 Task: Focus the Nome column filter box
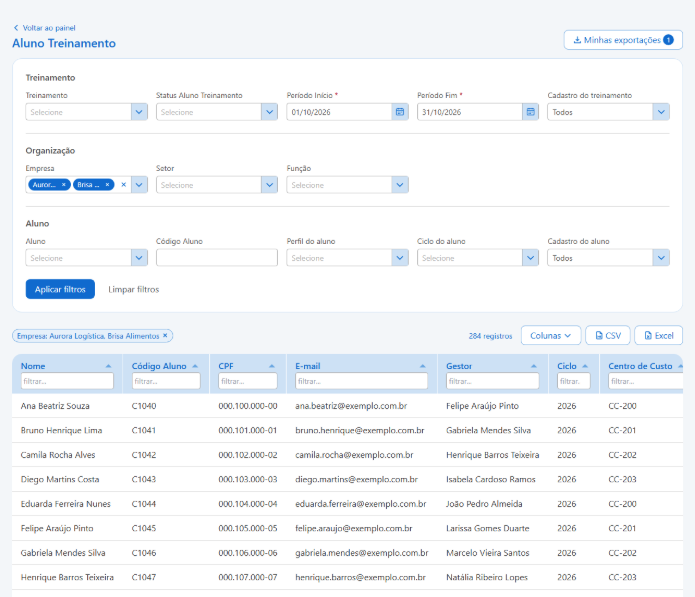pyautogui.click(x=67, y=381)
